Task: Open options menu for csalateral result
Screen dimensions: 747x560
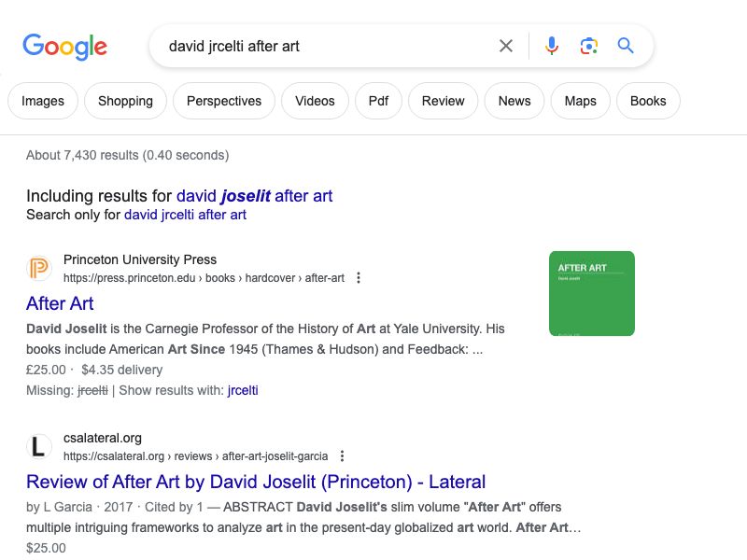Action: pyautogui.click(x=342, y=456)
